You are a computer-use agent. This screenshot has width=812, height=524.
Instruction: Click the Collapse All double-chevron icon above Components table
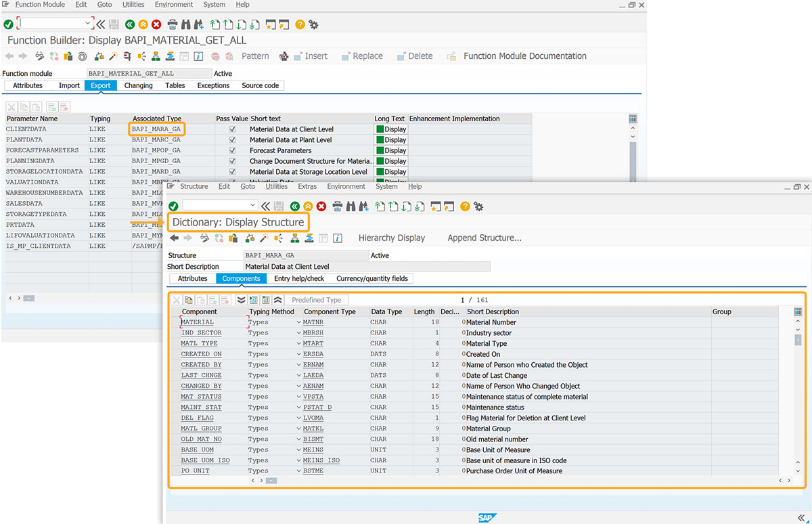point(277,300)
